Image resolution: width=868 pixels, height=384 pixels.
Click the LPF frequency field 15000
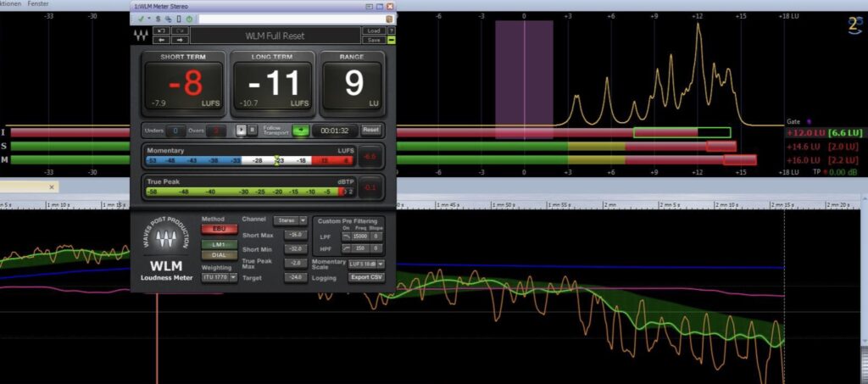click(x=361, y=236)
